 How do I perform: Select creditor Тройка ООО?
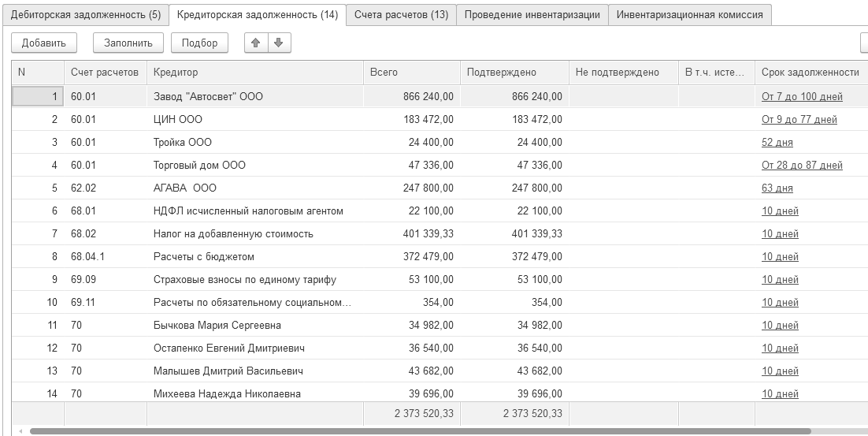[x=254, y=143]
